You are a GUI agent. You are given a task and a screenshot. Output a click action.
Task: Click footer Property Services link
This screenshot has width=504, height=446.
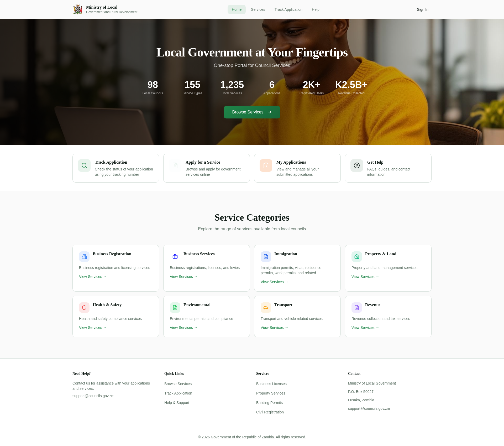coord(271,393)
